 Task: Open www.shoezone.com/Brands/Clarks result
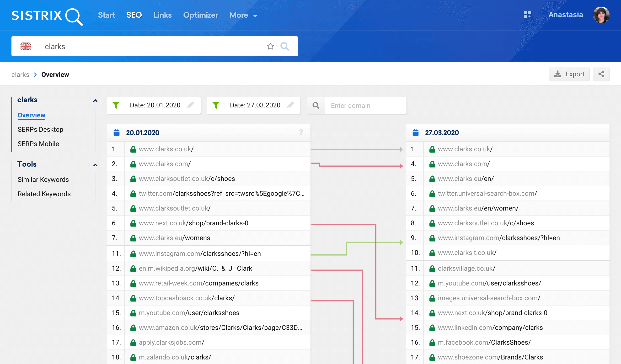490,357
